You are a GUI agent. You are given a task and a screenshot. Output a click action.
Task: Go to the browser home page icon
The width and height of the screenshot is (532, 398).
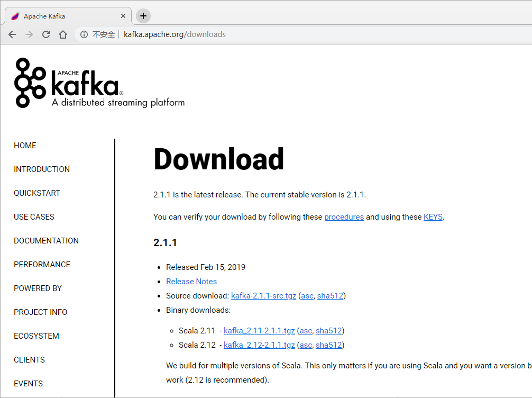(x=63, y=34)
